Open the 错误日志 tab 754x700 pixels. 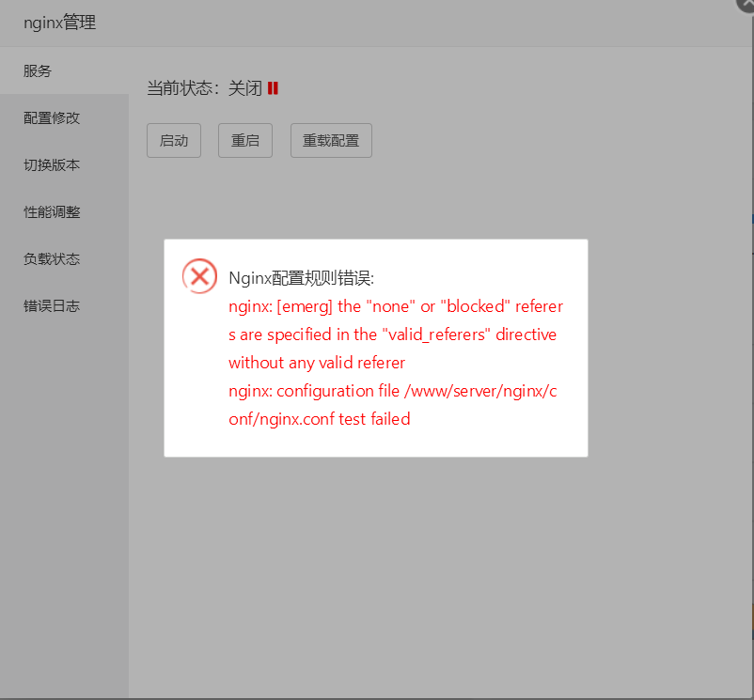[x=64, y=306]
